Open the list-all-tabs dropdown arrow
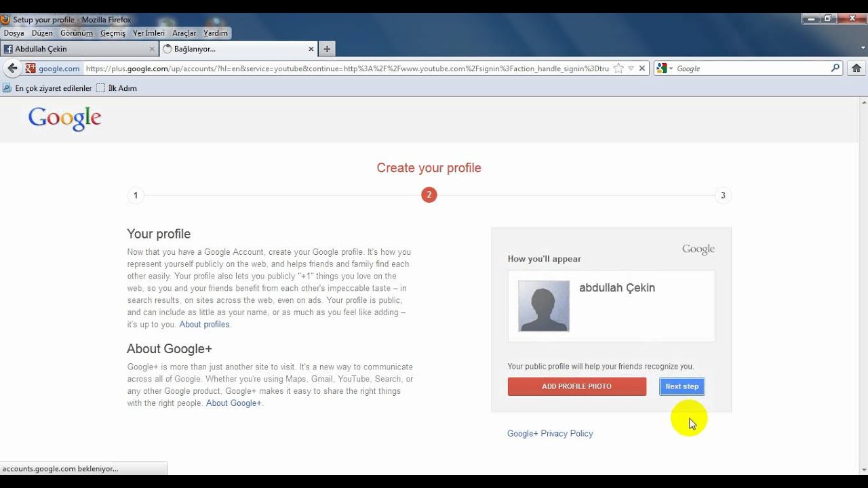 tap(863, 49)
